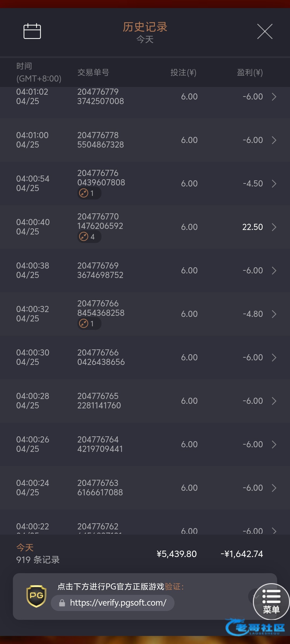The image size is (290, 644).
Task: Open the round 菜单 menu button
Action: tap(271, 601)
